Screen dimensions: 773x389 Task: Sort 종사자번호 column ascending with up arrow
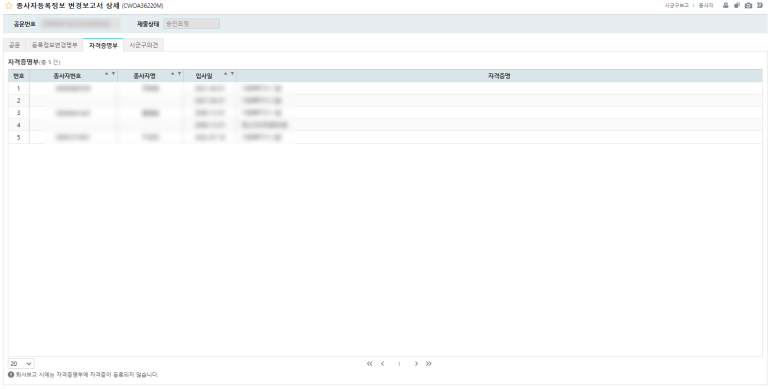(106, 74)
